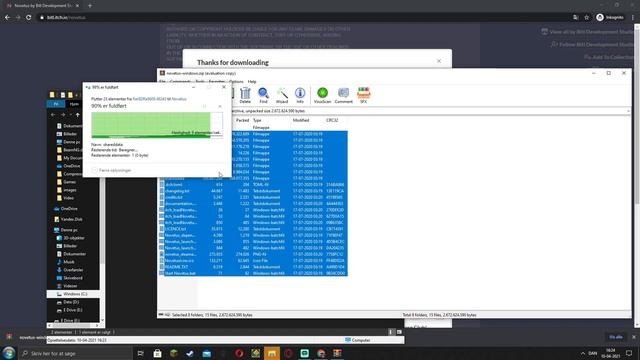Click the SFX toolbar icon
Image resolution: width=640 pixels, height=360 pixels.
pyautogui.click(x=363, y=95)
